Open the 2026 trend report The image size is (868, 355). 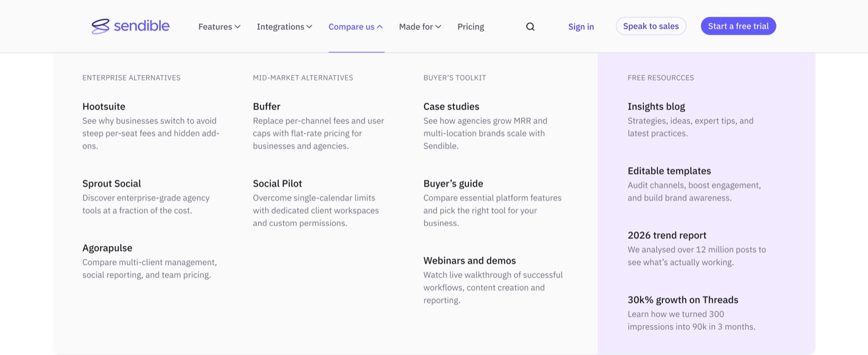click(667, 235)
